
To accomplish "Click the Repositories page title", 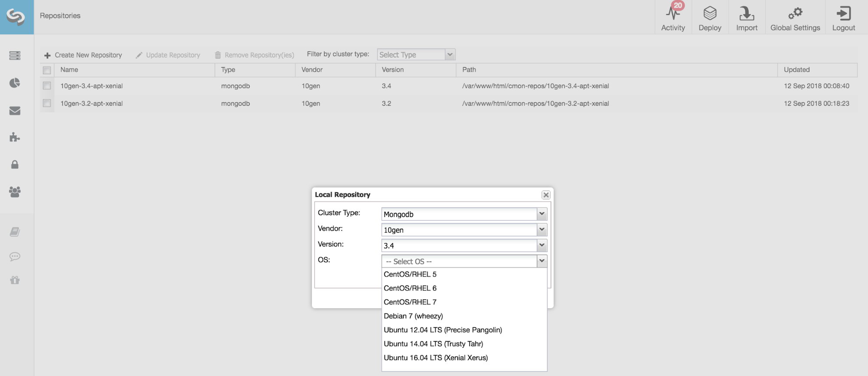I will point(60,16).
